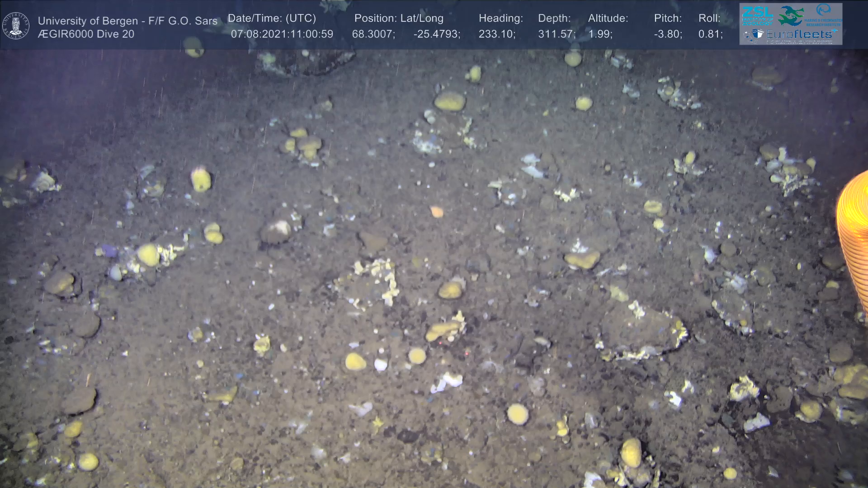Click the Roll value 0.81
The width and height of the screenshot is (868, 488).
click(710, 34)
